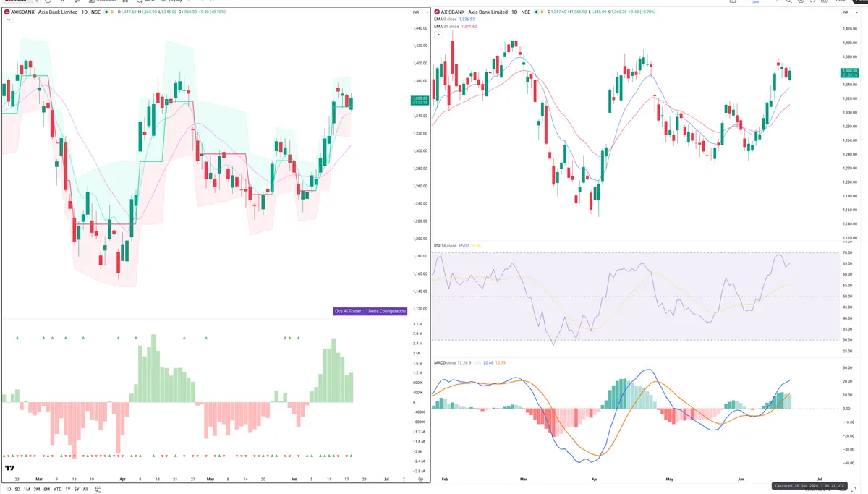868x494 pixels.
Task: Click the MACD signal value 10.79
Action: click(501, 362)
